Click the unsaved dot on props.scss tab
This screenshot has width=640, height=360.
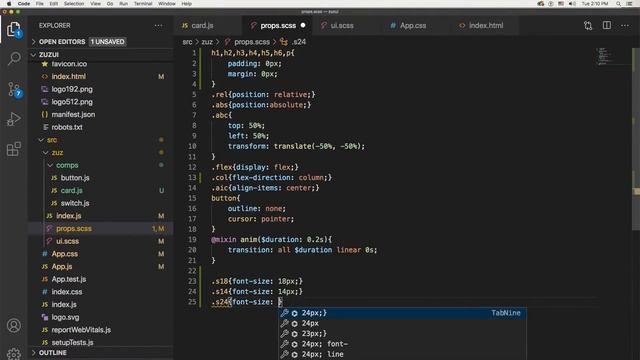303,25
